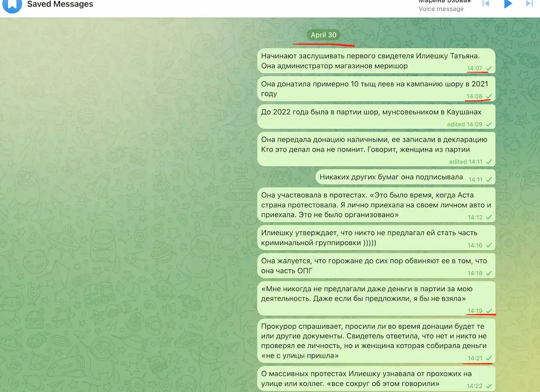
Task: Click sent checkmark on 14:07 message
Action: tap(489, 68)
